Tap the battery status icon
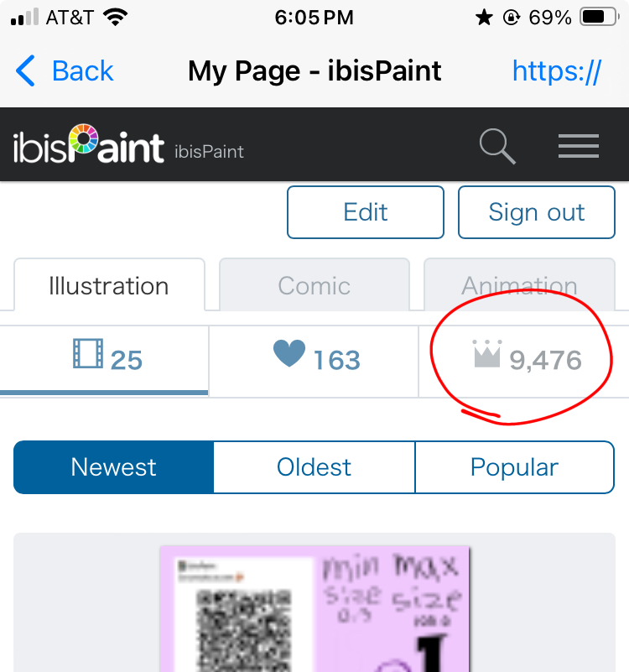629x672 pixels. tap(599, 18)
